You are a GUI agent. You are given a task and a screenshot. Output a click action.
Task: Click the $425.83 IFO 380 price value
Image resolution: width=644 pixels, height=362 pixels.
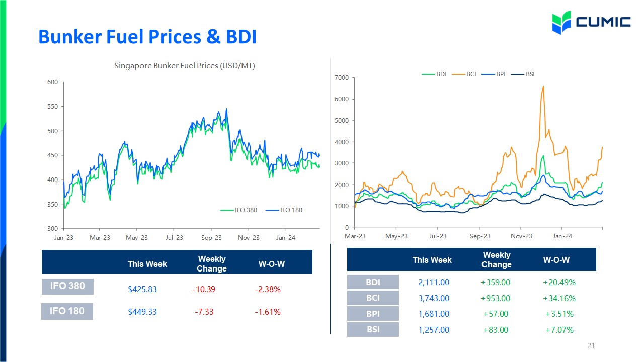tap(142, 289)
